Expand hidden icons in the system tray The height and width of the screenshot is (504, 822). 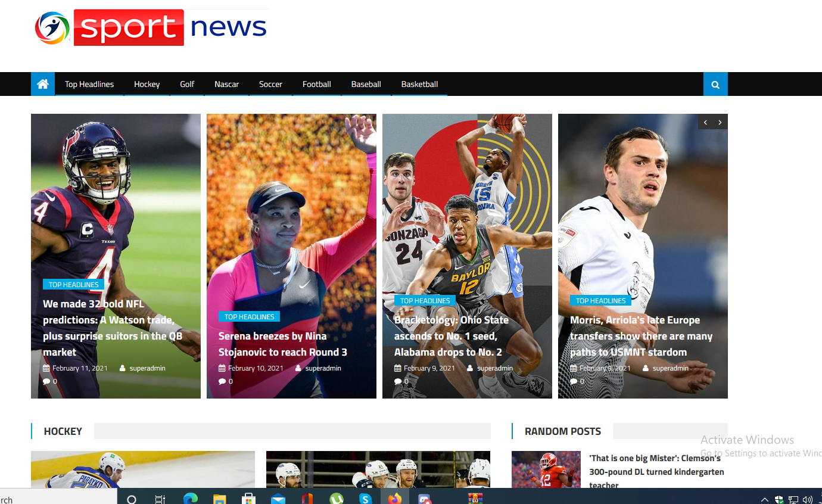(x=764, y=499)
